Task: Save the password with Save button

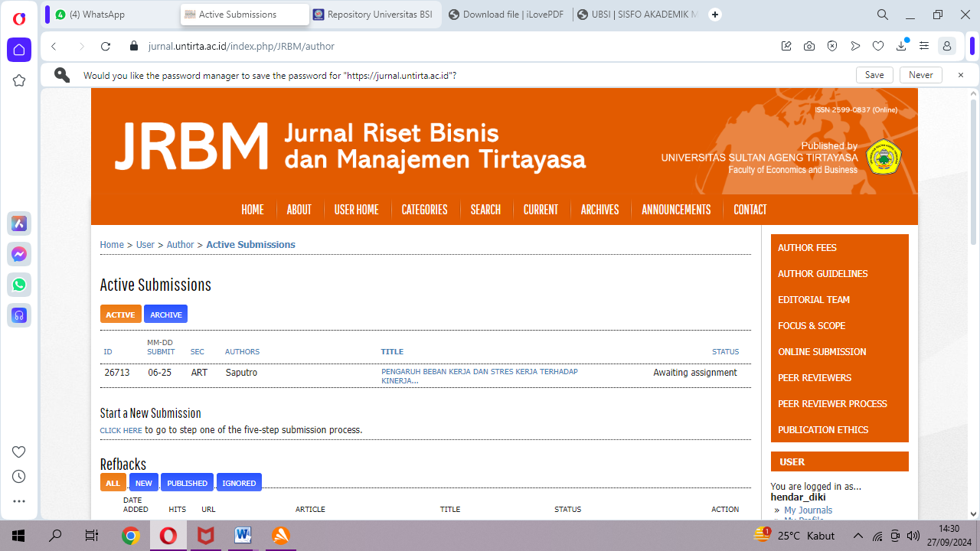Action: tap(874, 75)
